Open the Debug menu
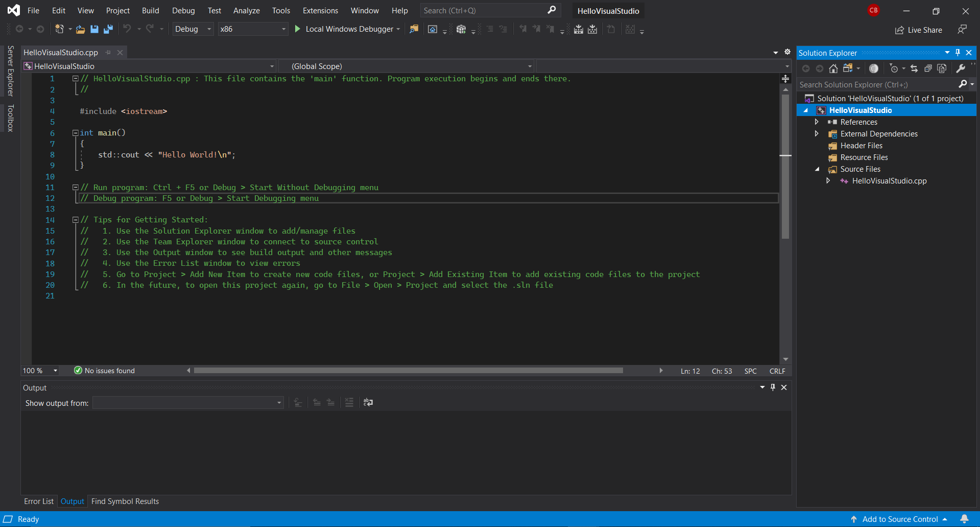980x527 pixels. pyautogui.click(x=183, y=11)
